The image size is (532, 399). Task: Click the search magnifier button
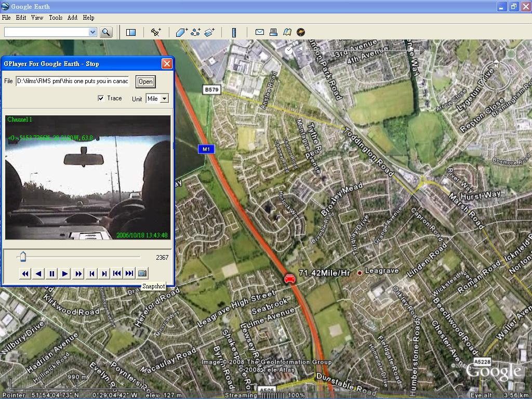(106, 32)
